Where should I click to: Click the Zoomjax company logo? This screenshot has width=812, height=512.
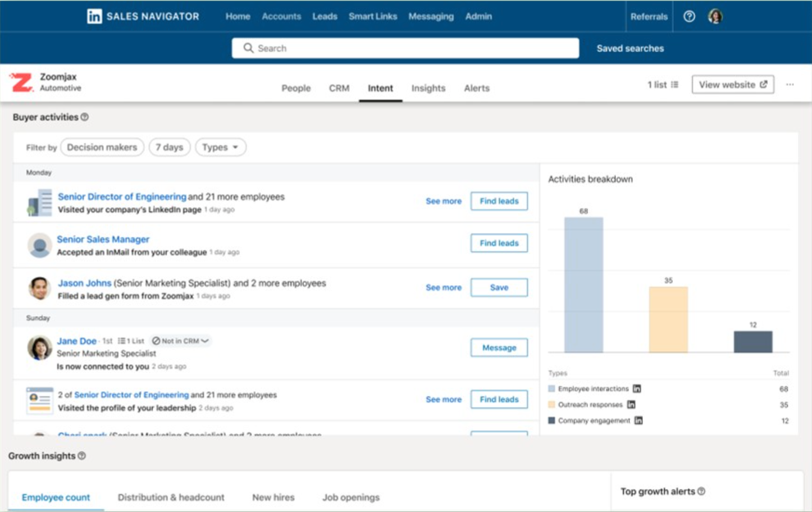pos(22,83)
